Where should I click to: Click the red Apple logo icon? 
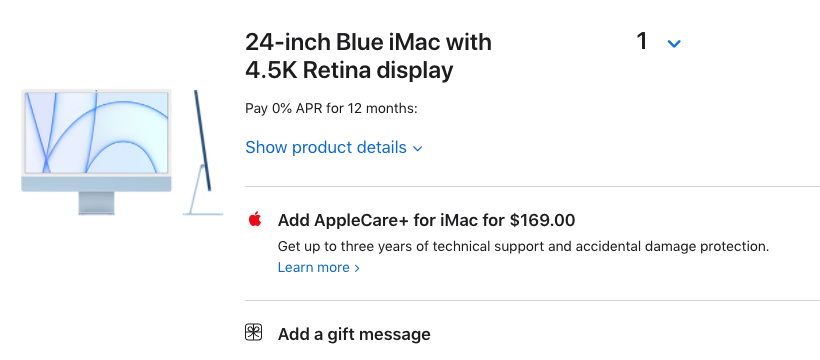click(x=255, y=219)
